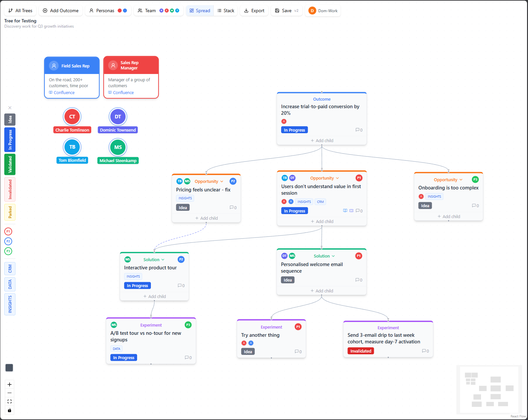The height and width of the screenshot is (420, 528).
Task: Switch to Stack layout view
Action: pyautogui.click(x=226, y=11)
